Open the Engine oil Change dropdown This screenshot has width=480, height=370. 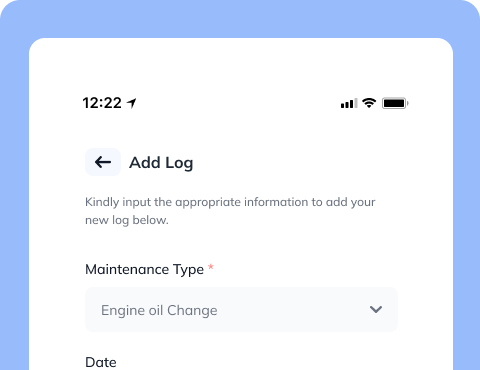241,310
